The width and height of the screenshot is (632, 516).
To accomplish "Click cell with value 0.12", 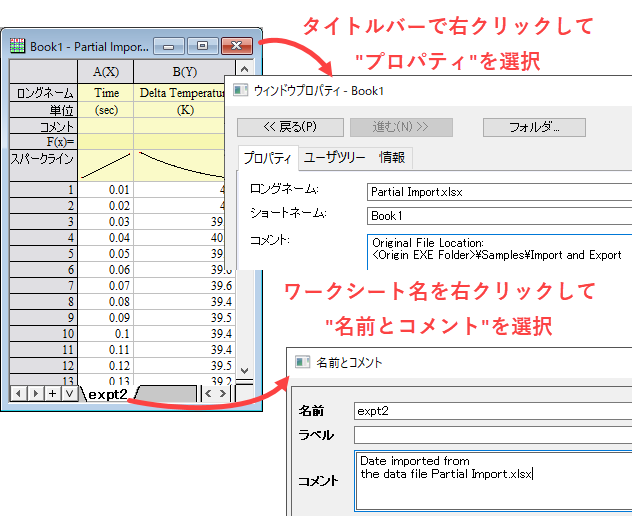I will pyautogui.click(x=106, y=365).
